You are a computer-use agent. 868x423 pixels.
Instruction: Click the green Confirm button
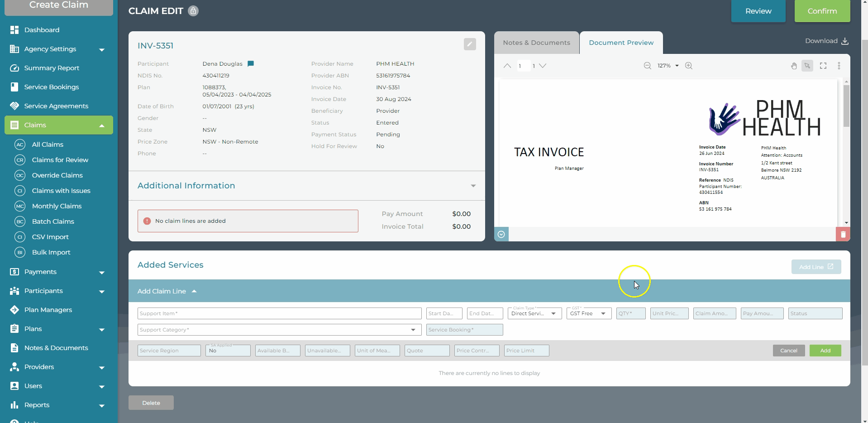tap(822, 11)
